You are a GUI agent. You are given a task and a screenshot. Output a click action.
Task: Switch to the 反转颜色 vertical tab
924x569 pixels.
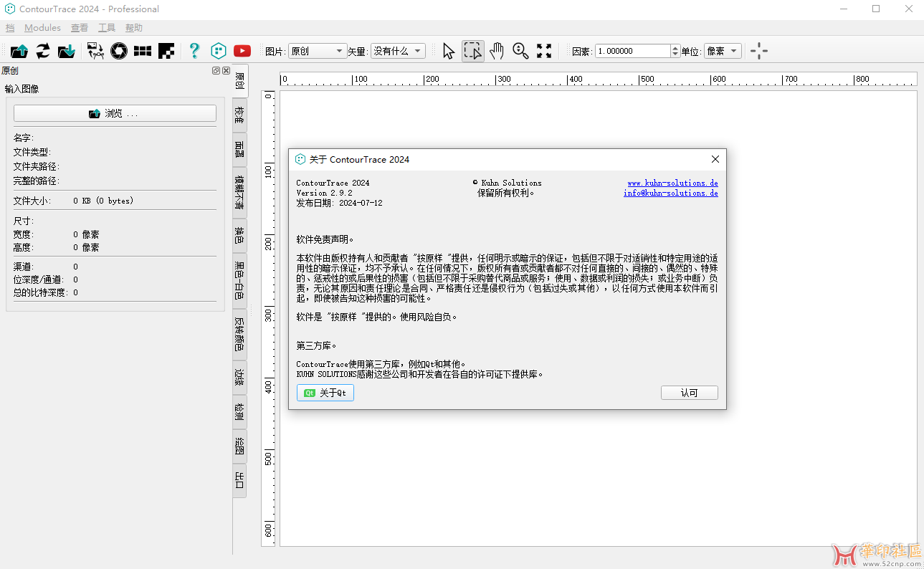[x=239, y=334]
